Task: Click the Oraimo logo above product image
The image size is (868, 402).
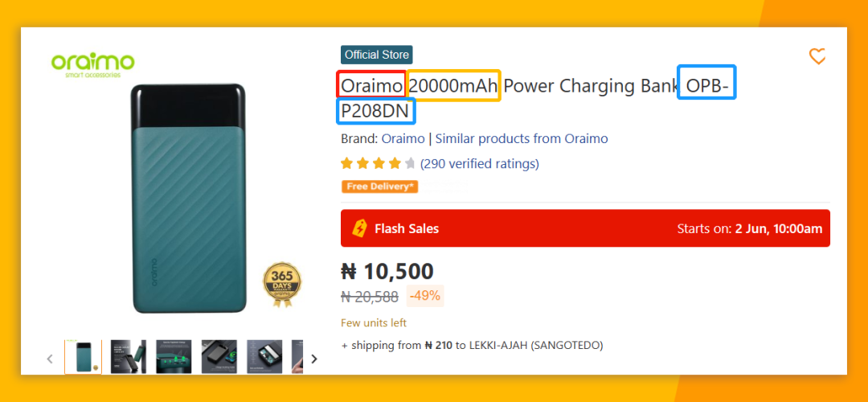Action: (x=92, y=64)
